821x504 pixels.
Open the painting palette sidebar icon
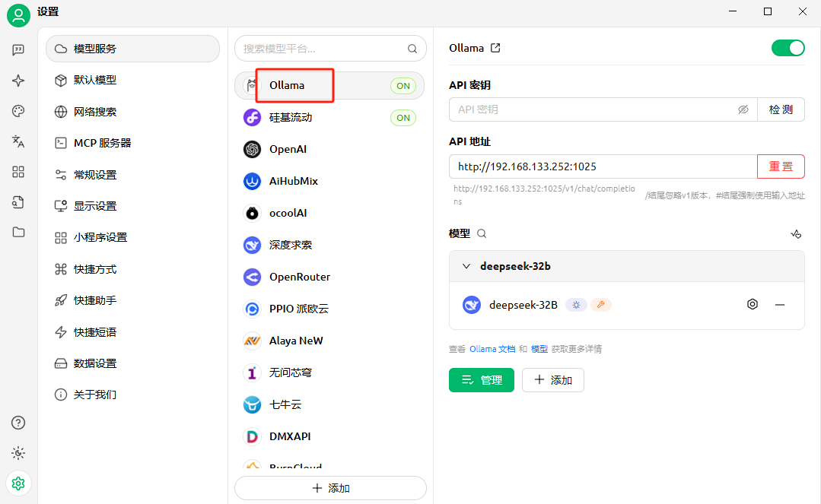[18, 111]
